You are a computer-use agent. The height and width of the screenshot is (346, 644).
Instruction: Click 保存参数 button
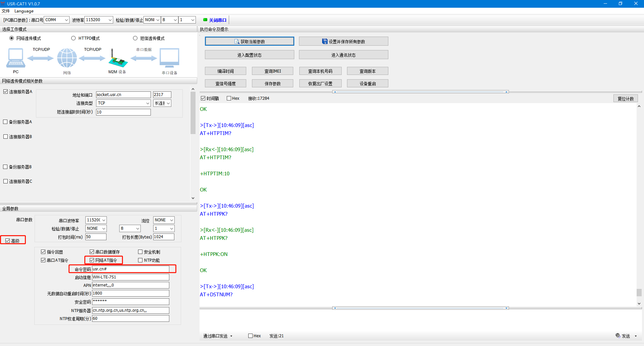click(272, 83)
